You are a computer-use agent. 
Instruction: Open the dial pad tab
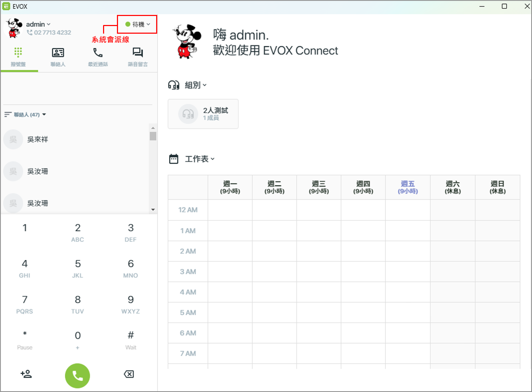18,57
